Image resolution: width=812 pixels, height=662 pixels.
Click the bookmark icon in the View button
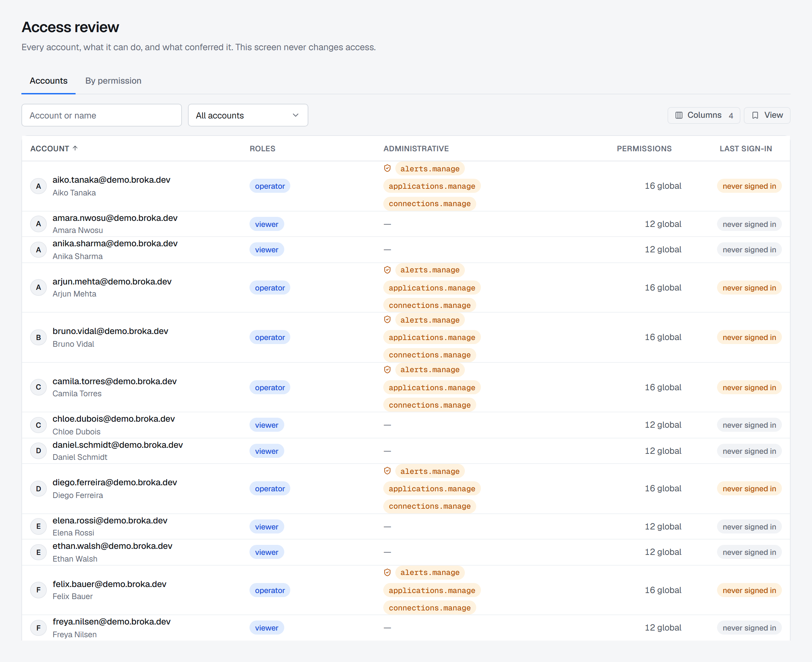pyautogui.click(x=755, y=115)
